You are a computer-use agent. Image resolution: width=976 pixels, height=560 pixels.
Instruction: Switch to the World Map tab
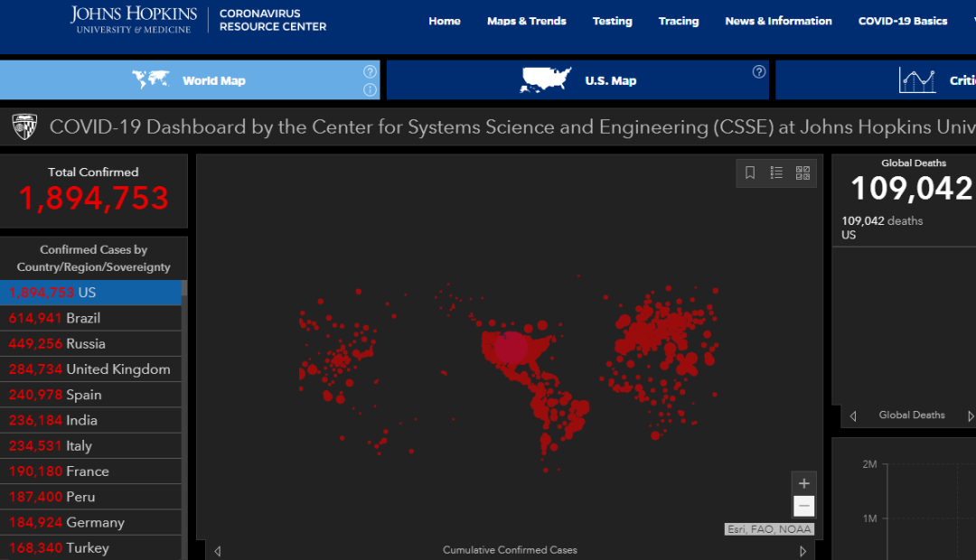(x=190, y=80)
